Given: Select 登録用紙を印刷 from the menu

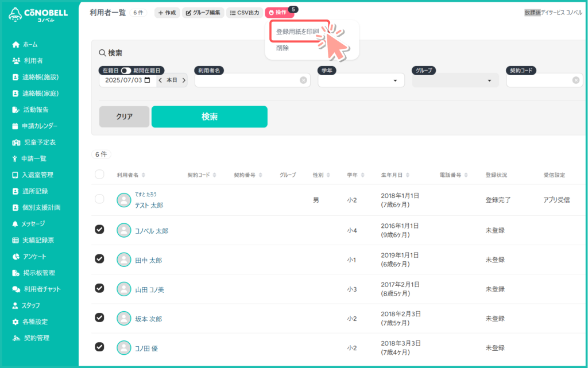Looking at the screenshot, I should [297, 32].
